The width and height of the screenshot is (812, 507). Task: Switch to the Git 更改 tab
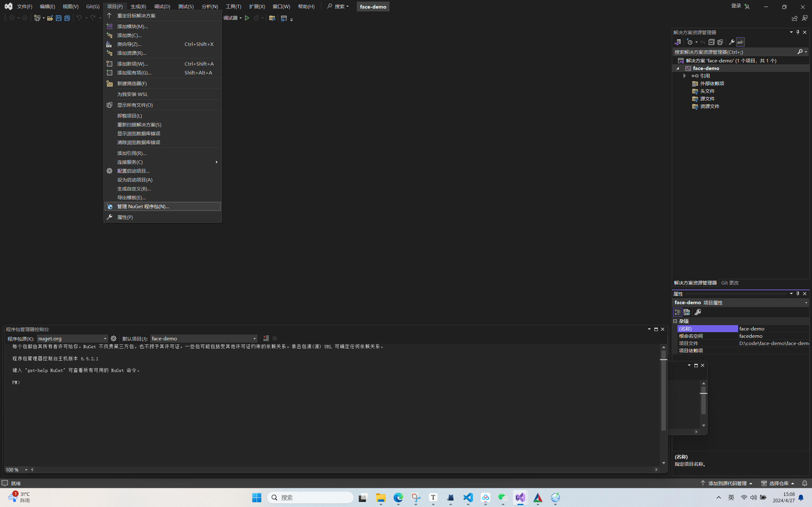click(730, 283)
